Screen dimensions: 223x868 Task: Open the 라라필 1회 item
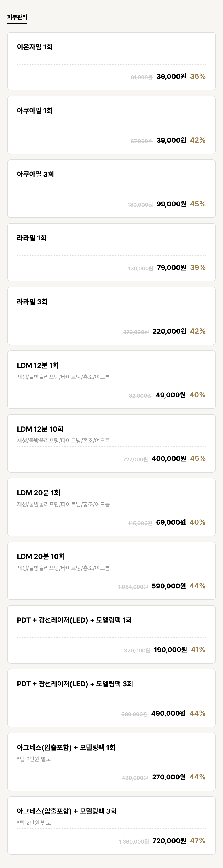pos(111,252)
